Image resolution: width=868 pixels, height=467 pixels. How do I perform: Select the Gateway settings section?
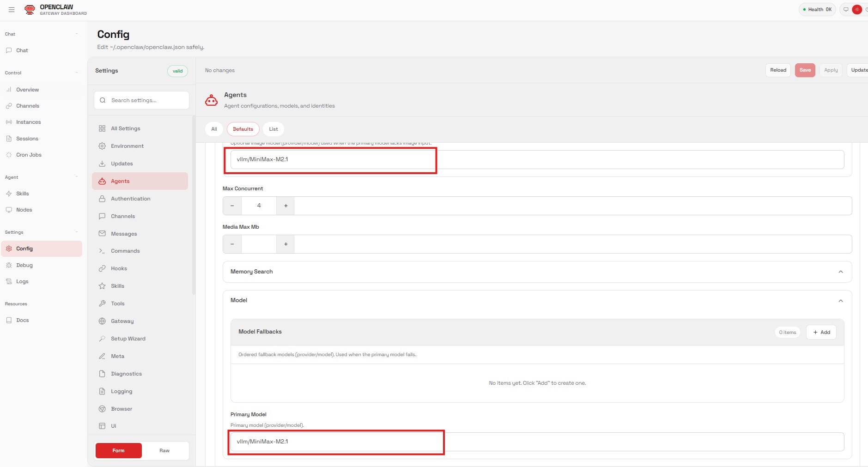tap(122, 321)
